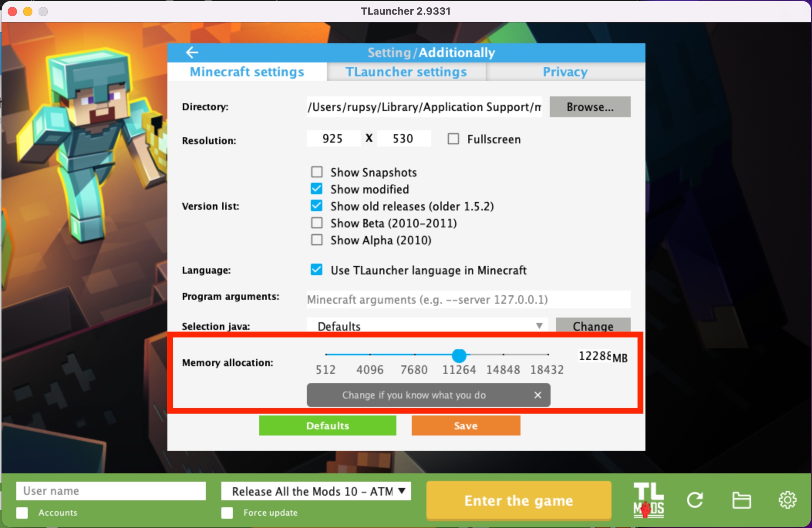Enable Show Beta (2010-2011) checkbox

coord(317,223)
